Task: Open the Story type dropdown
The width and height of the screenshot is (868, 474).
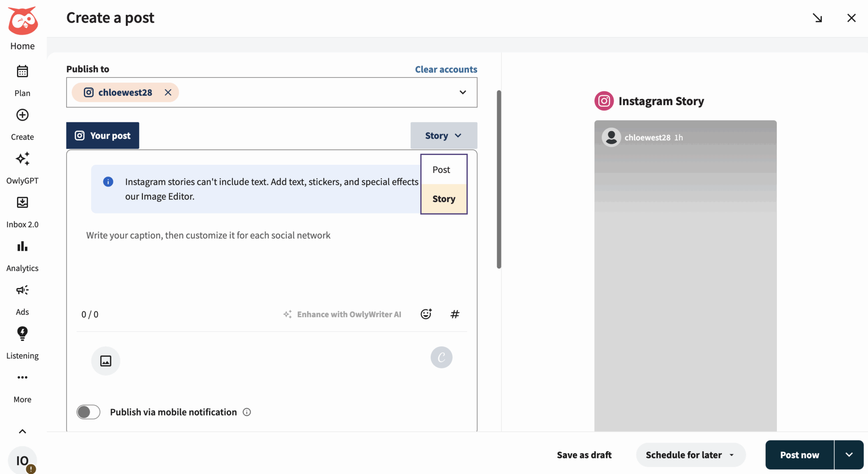Action: [x=443, y=135]
